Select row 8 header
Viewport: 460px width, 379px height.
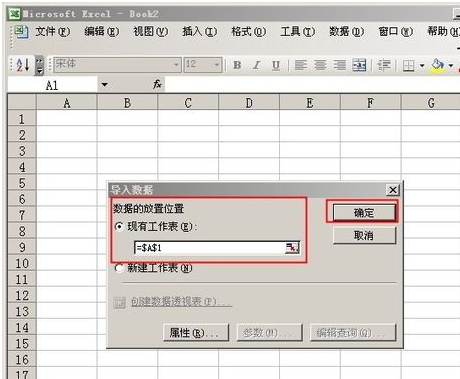click(x=22, y=231)
